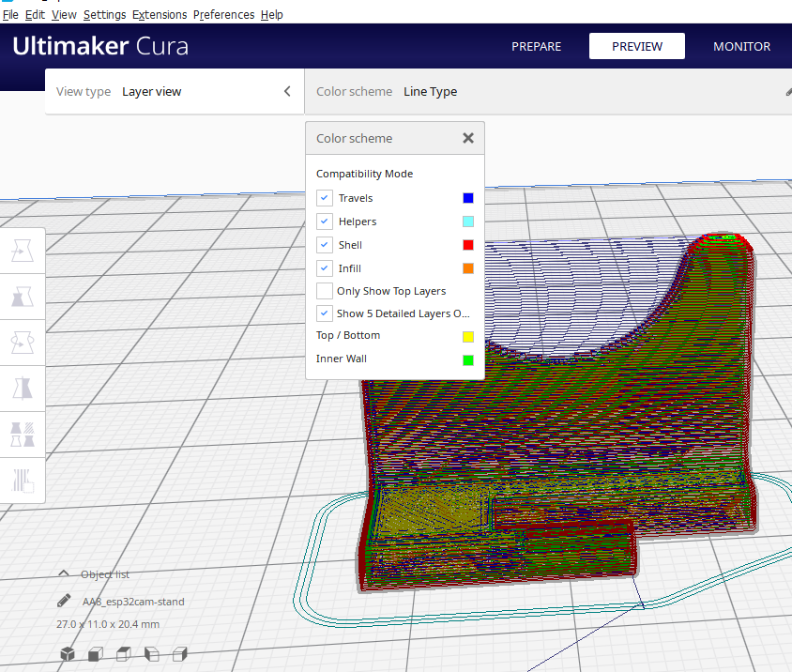
Task: Toggle the Helpers checkbox
Action: click(x=325, y=221)
